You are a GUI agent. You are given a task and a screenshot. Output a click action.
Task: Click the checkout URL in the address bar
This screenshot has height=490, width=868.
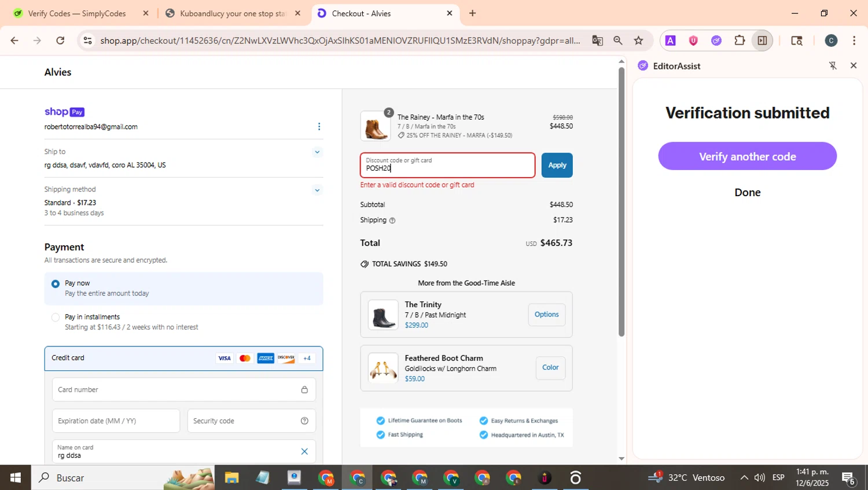(x=340, y=40)
